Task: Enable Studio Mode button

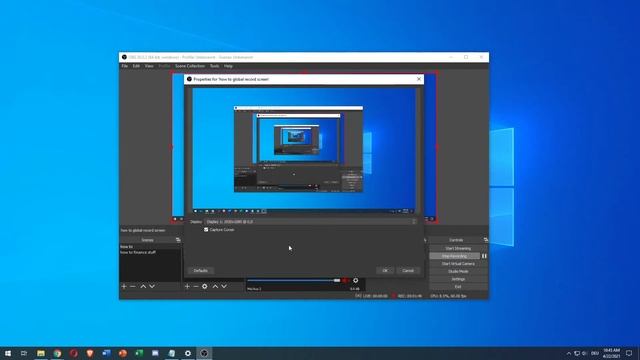Action: pyautogui.click(x=458, y=271)
